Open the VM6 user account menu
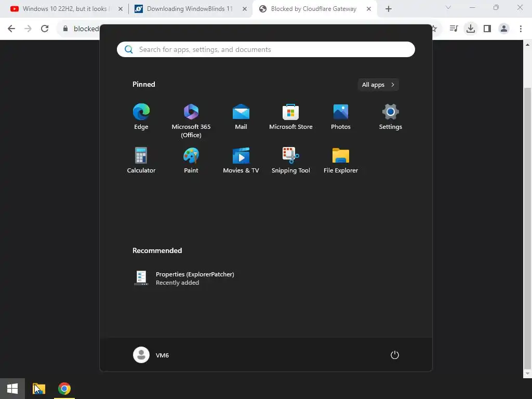Screen dimensions: 532x399 coord(151,355)
